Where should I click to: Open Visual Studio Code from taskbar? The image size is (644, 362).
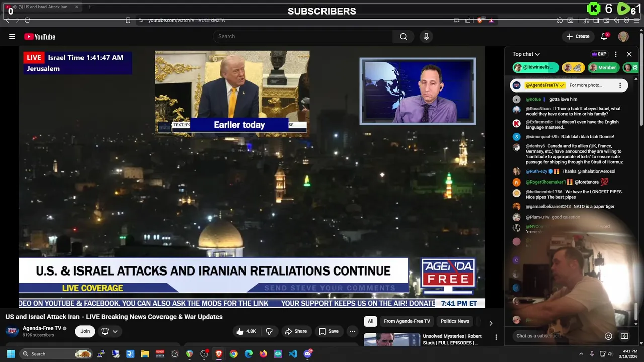point(293,354)
